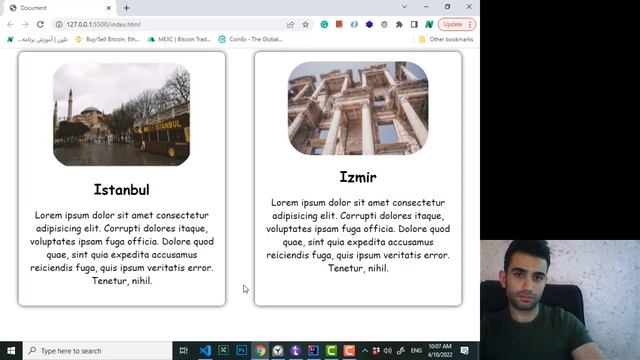
Task: Open the purple round app on taskbar
Action: click(296, 351)
